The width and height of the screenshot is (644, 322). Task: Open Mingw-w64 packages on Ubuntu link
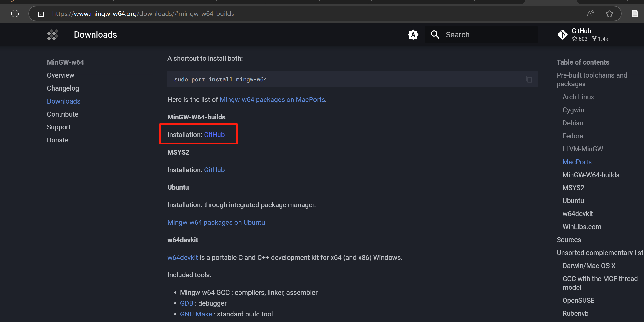click(216, 222)
